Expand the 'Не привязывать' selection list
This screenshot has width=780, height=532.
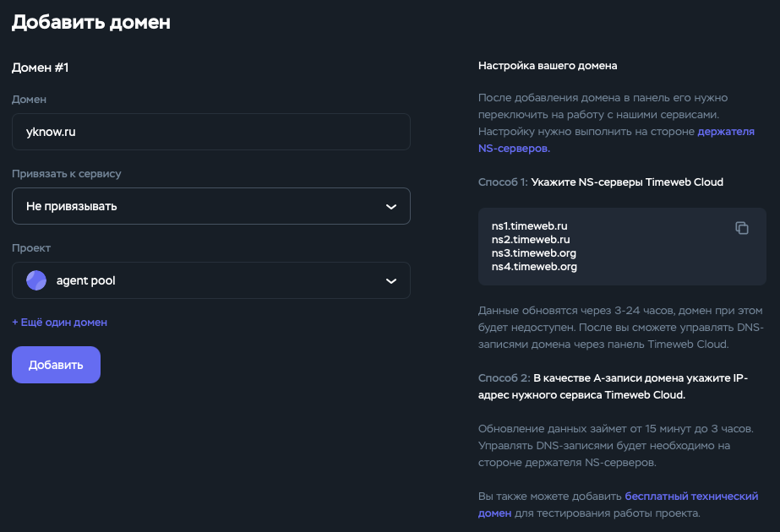click(210, 205)
